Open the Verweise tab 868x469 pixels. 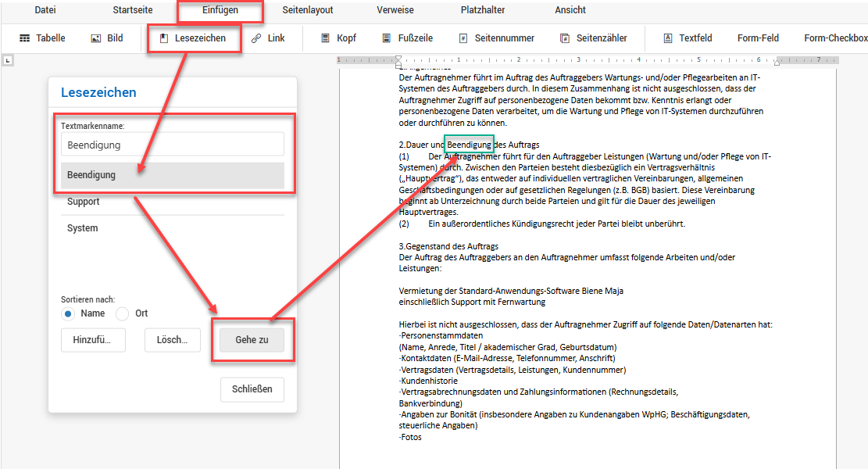click(x=395, y=10)
